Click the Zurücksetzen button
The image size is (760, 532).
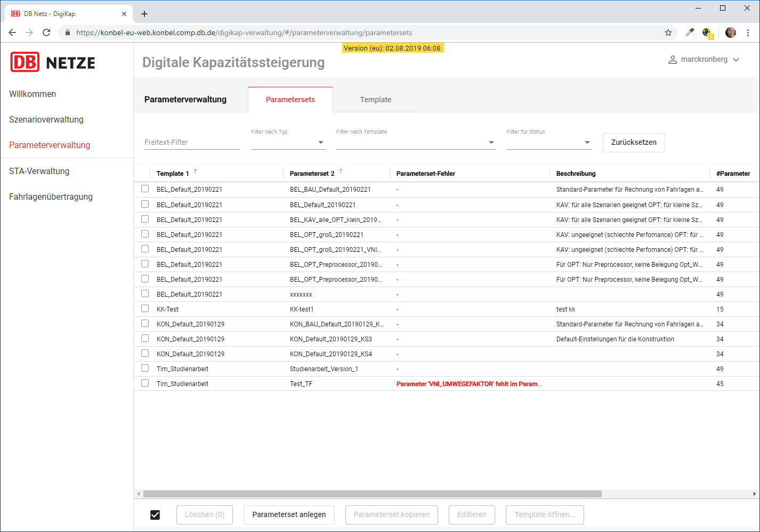pyautogui.click(x=634, y=142)
